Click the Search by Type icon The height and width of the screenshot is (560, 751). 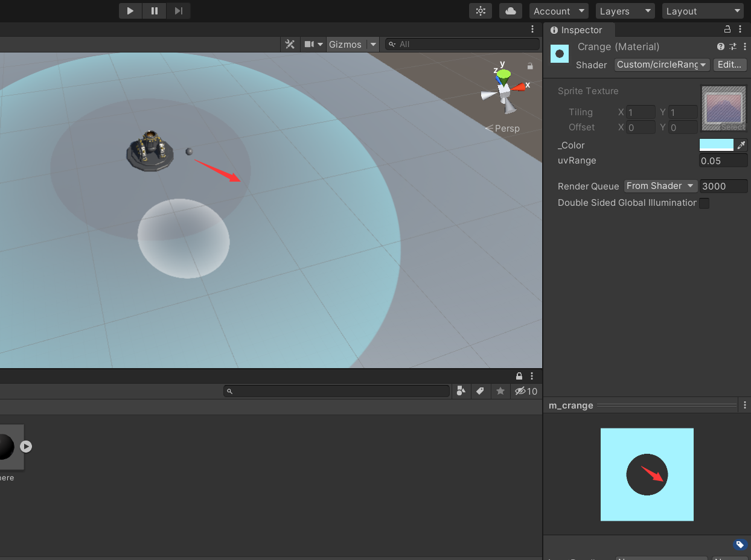tap(461, 391)
